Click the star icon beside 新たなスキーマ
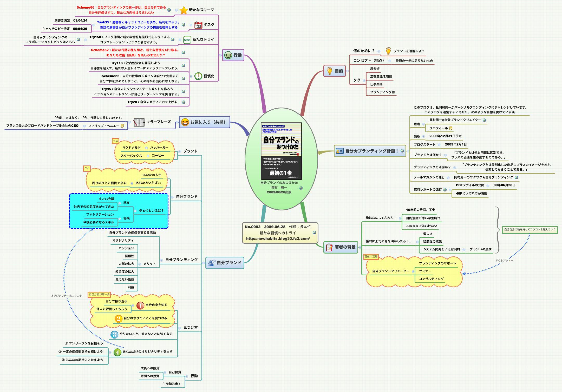This screenshot has width=562, height=392. [184, 10]
